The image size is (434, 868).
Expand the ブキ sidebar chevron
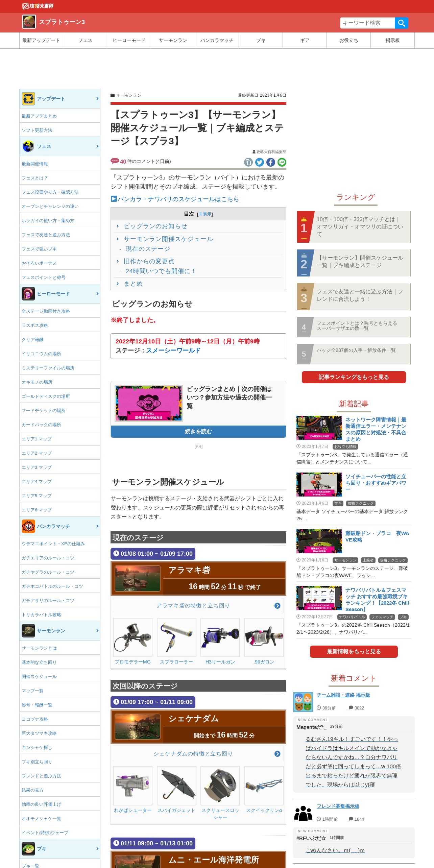coord(97,849)
